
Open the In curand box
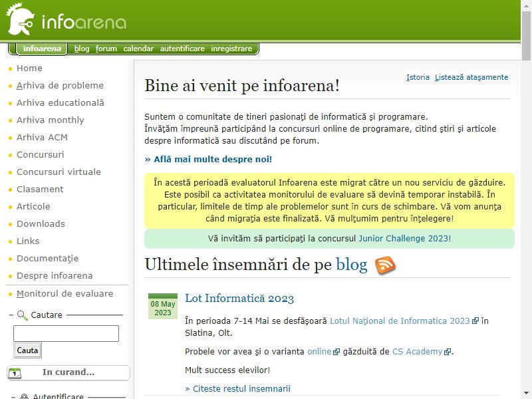[x=68, y=372]
